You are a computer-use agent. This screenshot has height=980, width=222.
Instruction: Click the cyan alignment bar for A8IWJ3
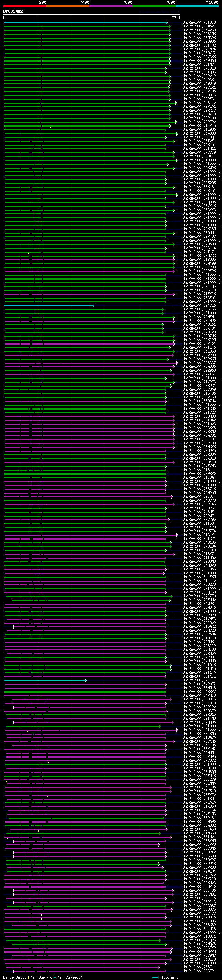pos(85,23)
